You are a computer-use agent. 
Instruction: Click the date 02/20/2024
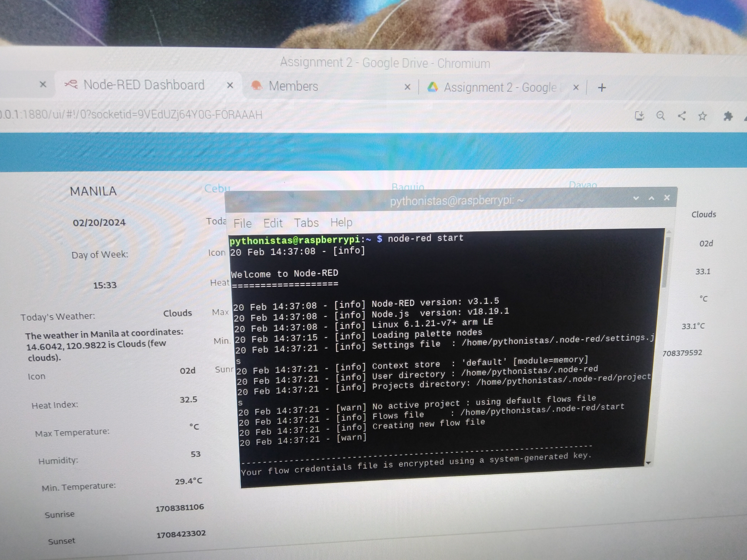pyautogui.click(x=99, y=222)
